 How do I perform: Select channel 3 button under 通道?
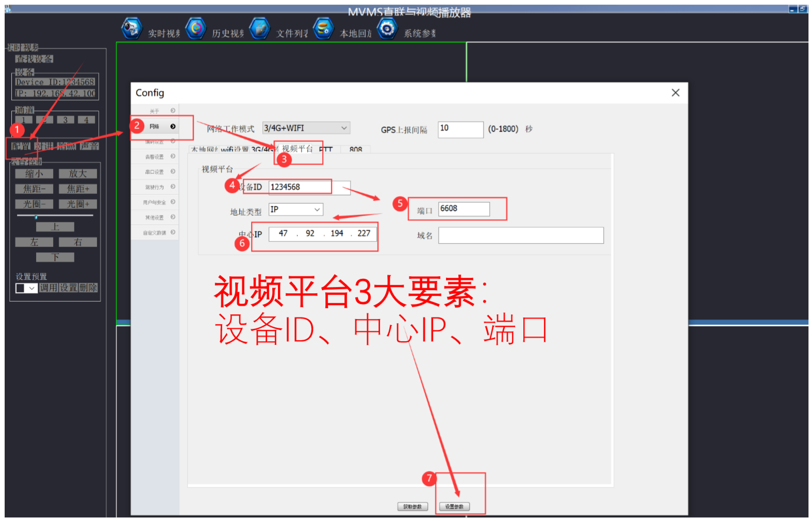click(65, 120)
